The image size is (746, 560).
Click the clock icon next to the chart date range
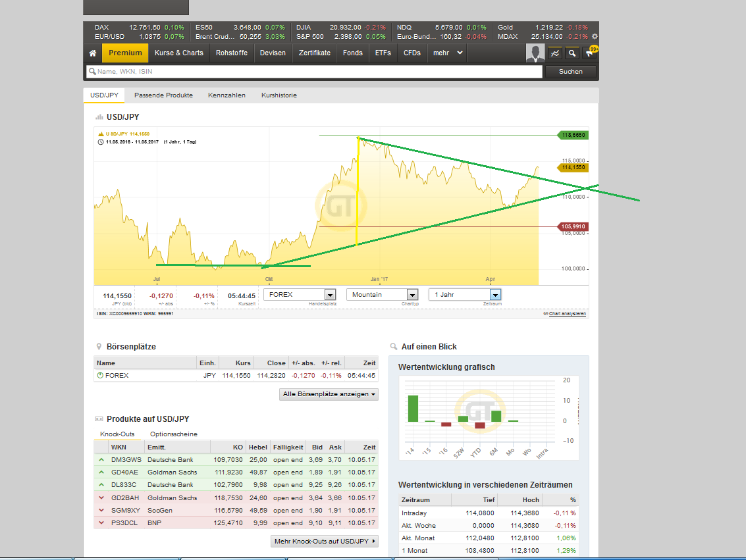click(x=100, y=141)
